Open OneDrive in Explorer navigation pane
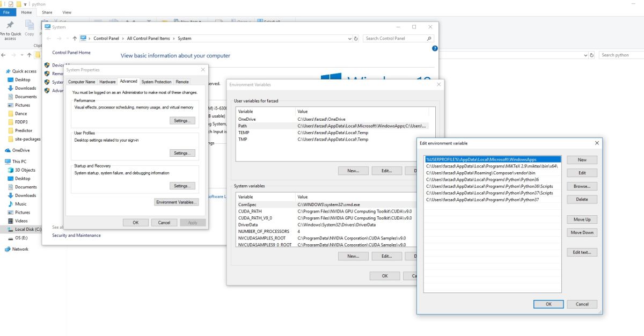This screenshot has width=644, height=336. point(21,150)
